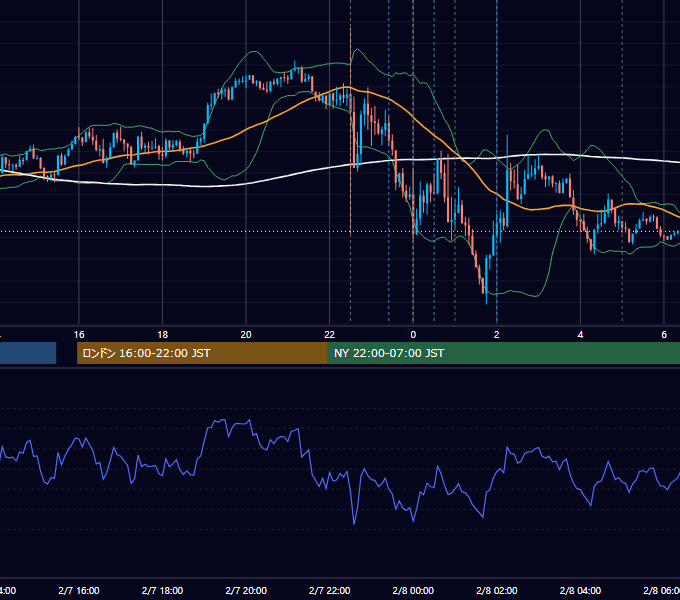Click the 18 hour label on chart axis
Viewport: 680px width, 600px height.
point(162,334)
